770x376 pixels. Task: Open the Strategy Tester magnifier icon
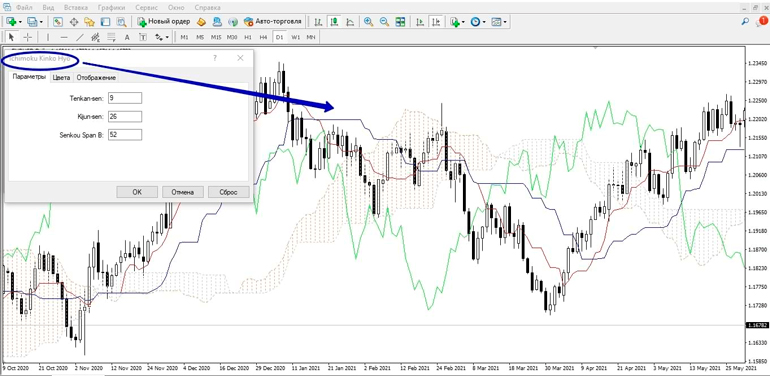tap(121, 22)
